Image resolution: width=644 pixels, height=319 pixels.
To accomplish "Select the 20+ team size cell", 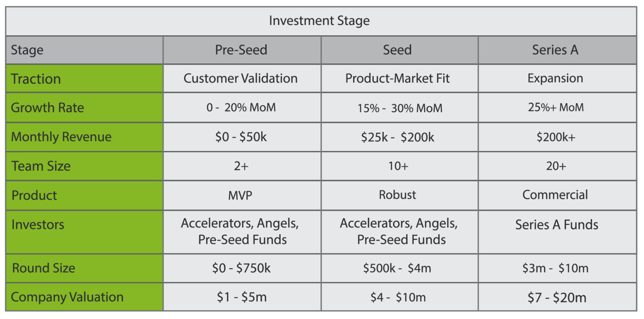I will point(556,166).
